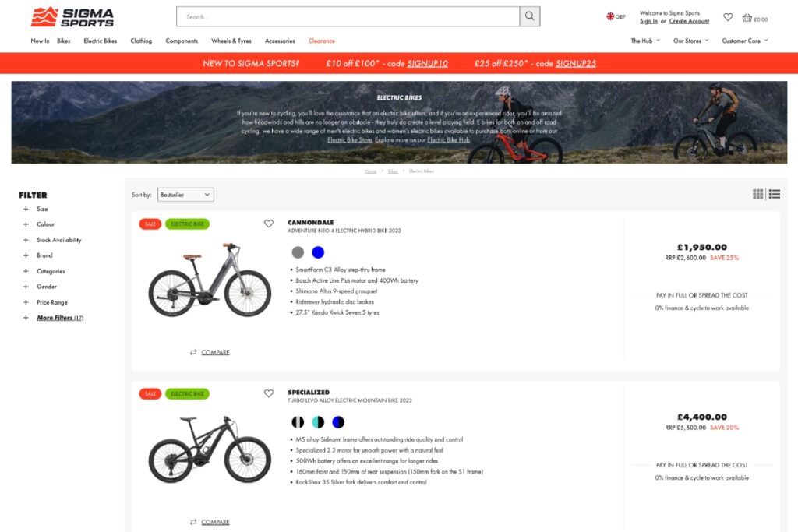Open the Electric Bikes menu
This screenshot has width=798, height=532.
[x=101, y=41]
